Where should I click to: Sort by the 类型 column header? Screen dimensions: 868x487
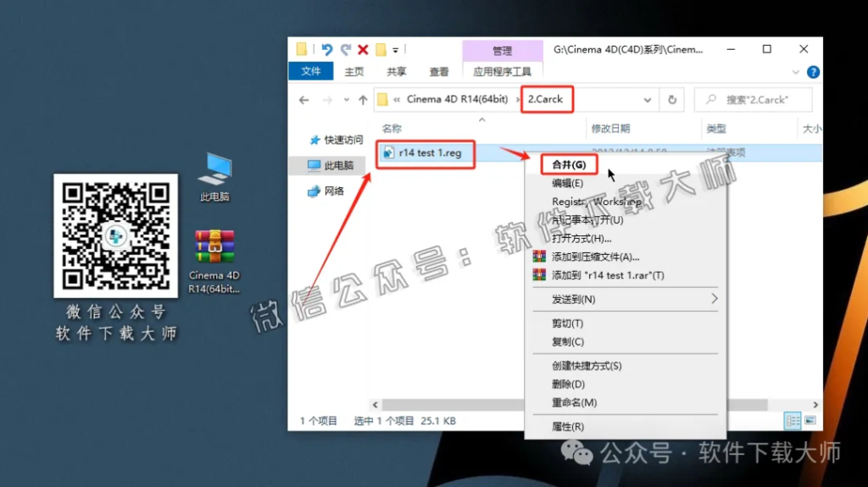715,129
